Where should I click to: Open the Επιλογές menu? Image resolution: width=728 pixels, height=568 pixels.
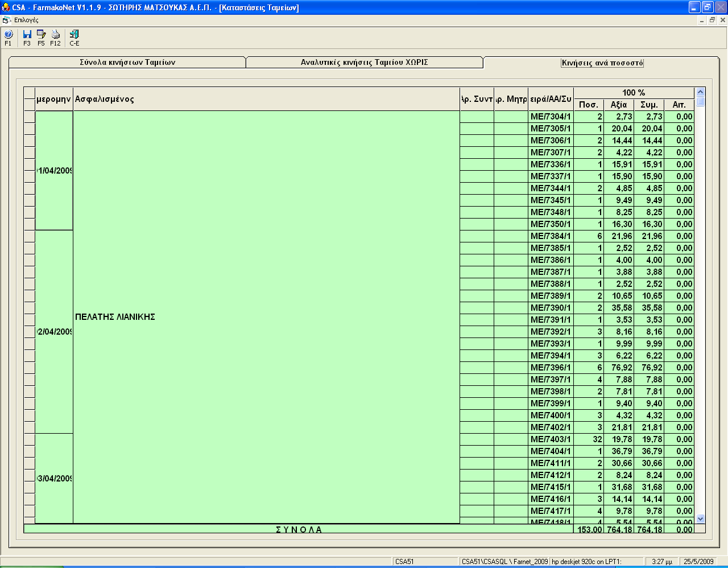click(26, 20)
